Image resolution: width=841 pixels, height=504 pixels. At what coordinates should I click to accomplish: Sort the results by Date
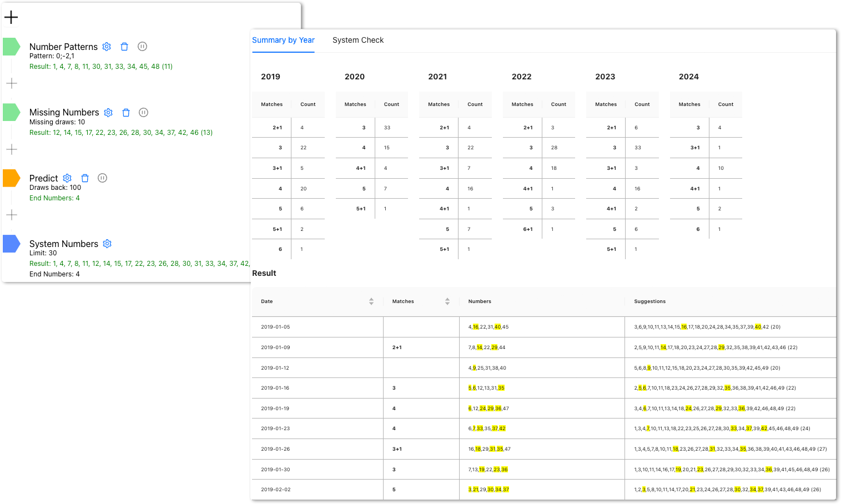371,301
